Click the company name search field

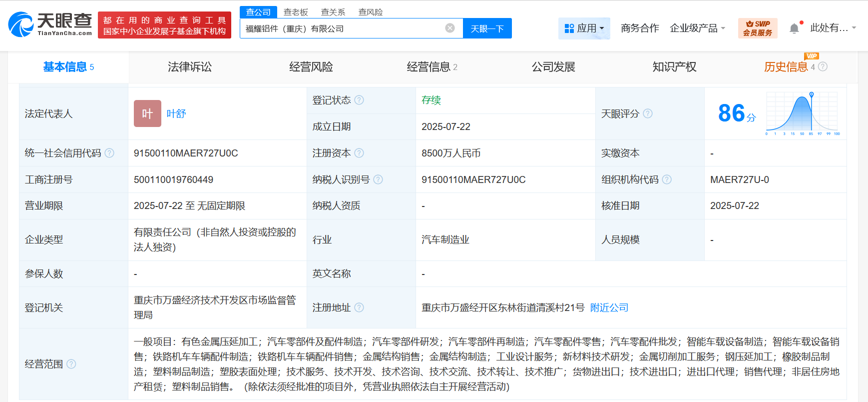pos(342,28)
